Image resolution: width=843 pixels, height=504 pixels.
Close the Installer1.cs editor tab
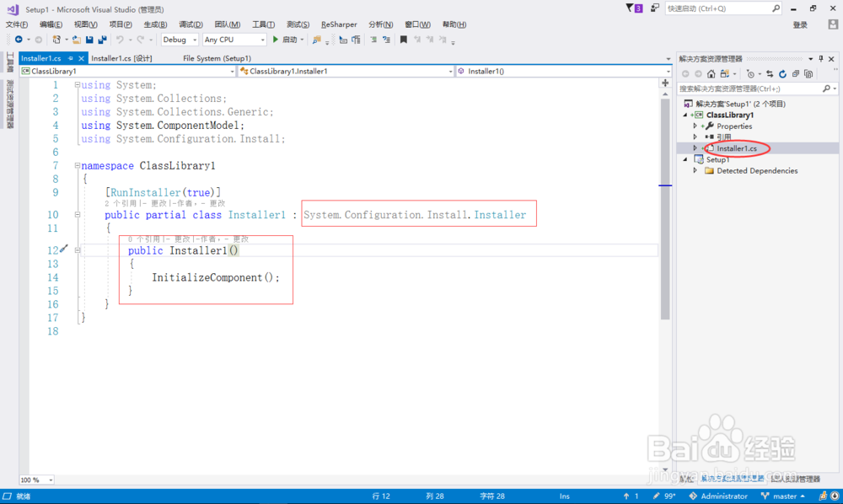click(81, 58)
